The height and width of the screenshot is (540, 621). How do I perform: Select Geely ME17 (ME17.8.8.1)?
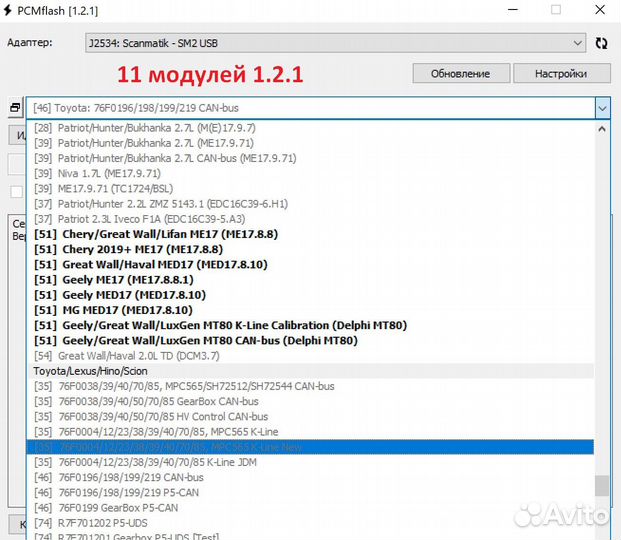[310, 280]
